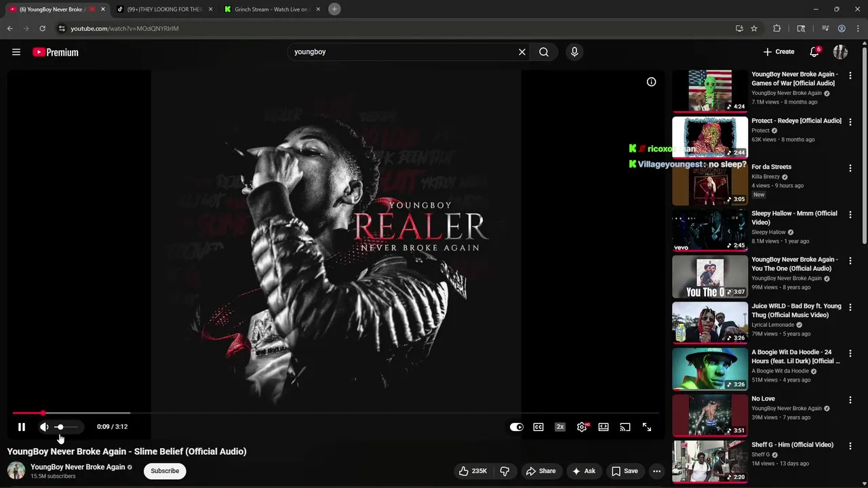Click the video progress bar scrubber
Image resolution: width=868 pixels, height=488 pixels.
point(43,413)
